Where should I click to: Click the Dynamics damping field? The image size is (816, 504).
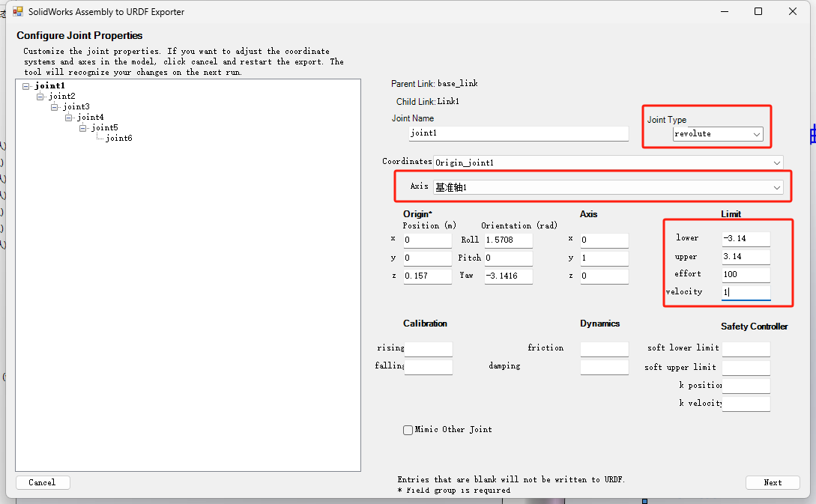604,367
